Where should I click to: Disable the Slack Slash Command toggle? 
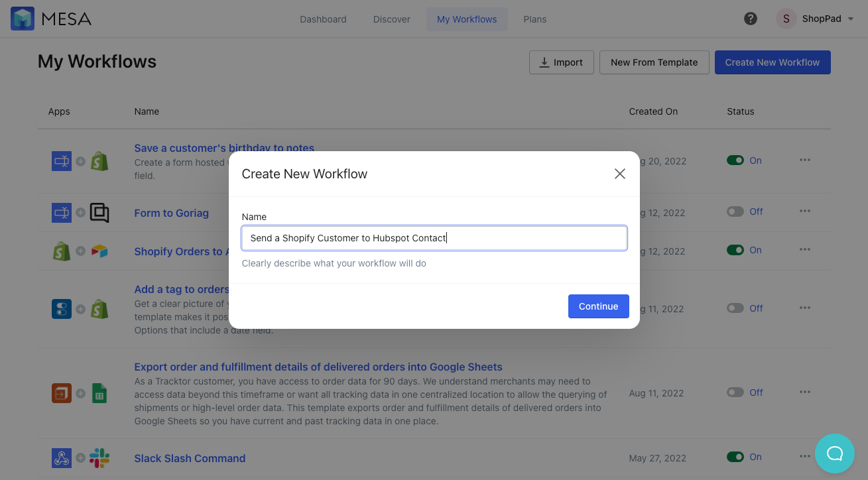(735, 457)
